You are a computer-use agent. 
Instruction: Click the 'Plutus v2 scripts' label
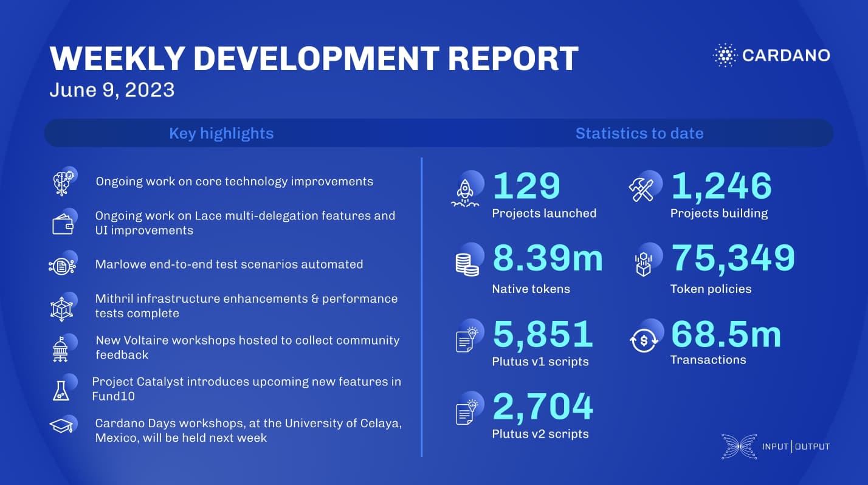coord(540,434)
